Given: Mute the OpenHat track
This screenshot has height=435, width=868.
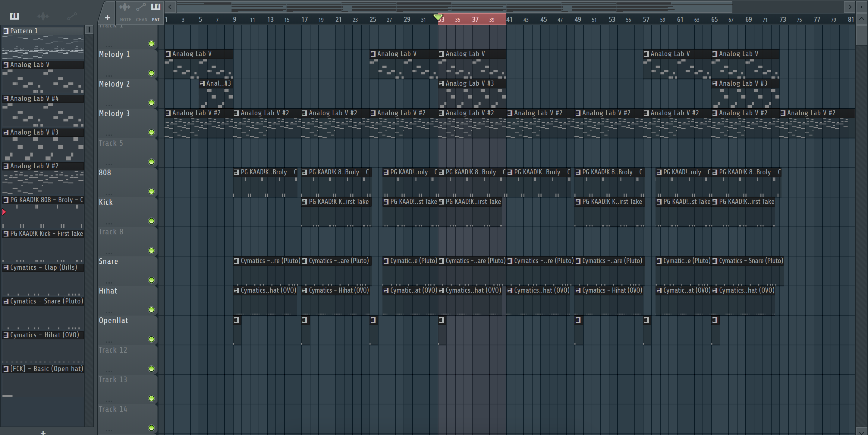Looking at the screenshot, I should click(152, 339).
